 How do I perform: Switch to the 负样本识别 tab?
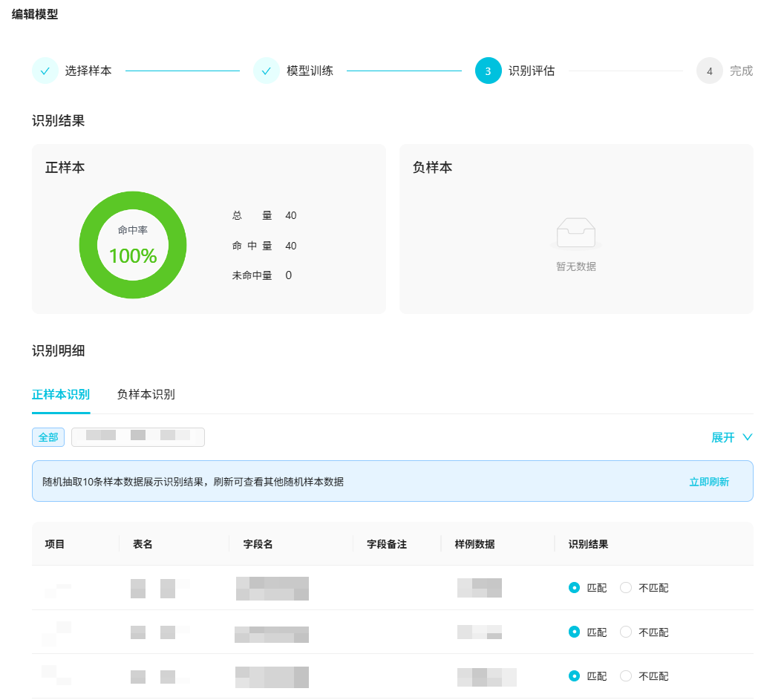click(x=146, y=394)
